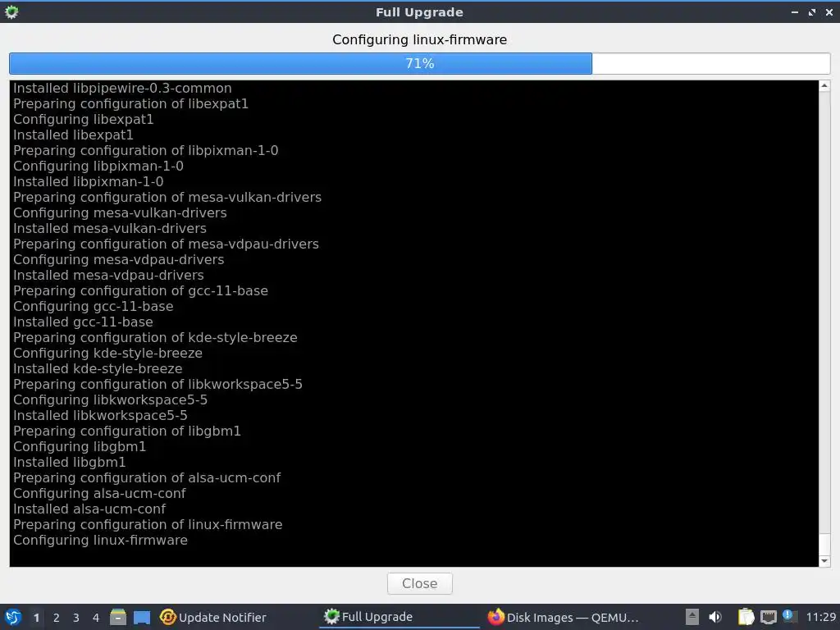
Task: Minimize the Full Upgrade window
Action: [x=794, y=11]
